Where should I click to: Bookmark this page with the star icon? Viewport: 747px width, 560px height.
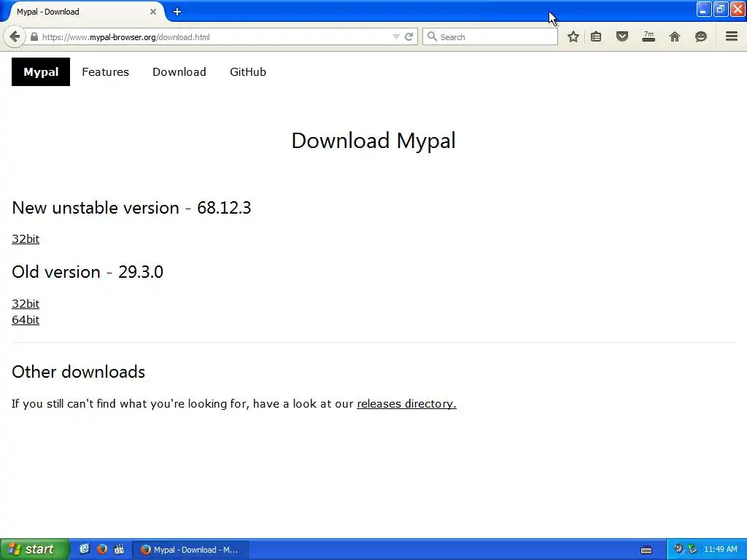573,36
